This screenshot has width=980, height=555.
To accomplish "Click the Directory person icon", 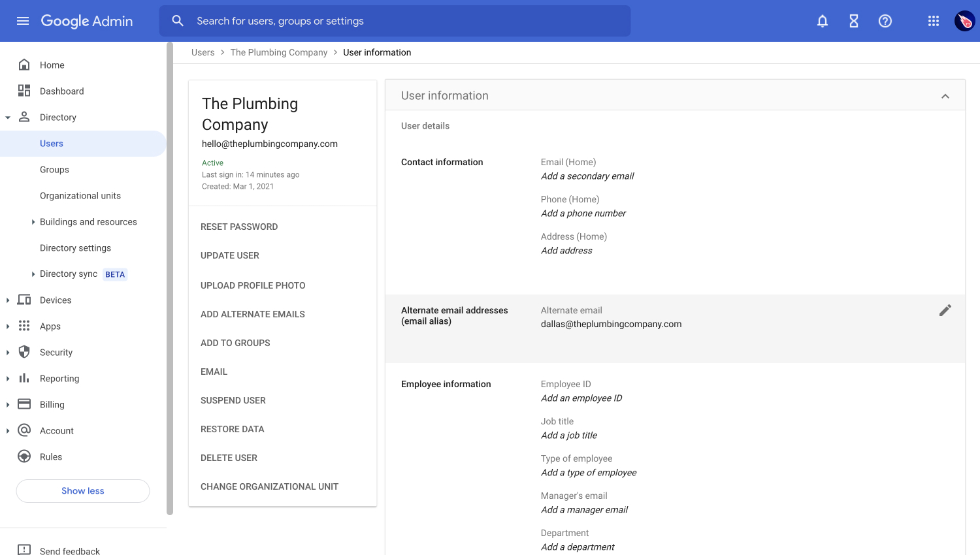I will pyautogui.click(x=24, y=117).
